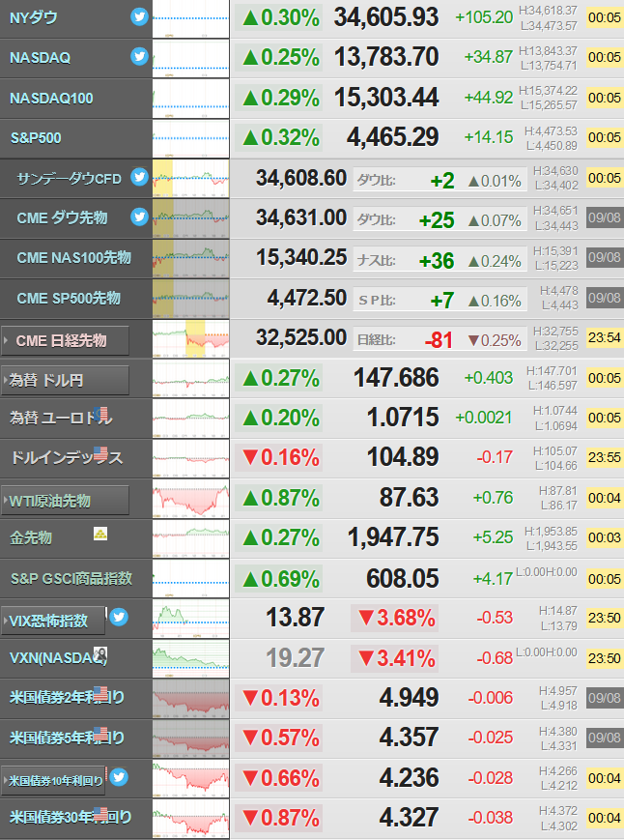Click the gold bars icon beside 金先物
The height and width of the screenshot is (840, 624).
click(x=100, y=534)
